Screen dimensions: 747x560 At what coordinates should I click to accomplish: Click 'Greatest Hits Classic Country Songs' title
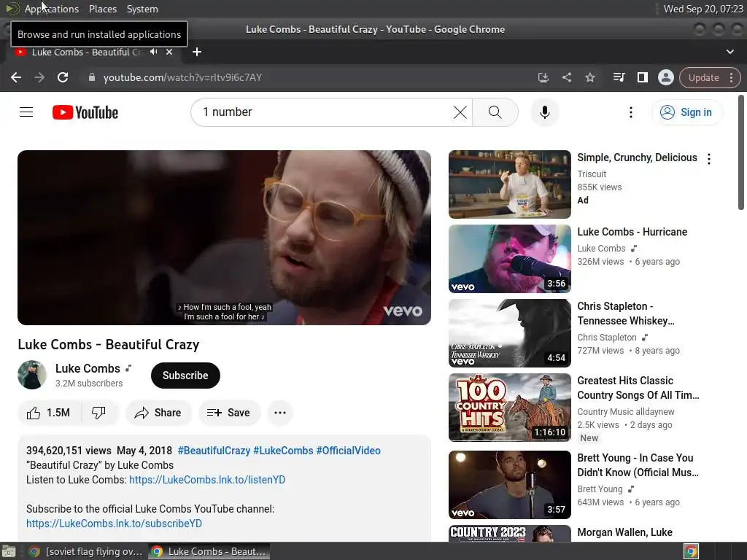[x=638, y=388]
